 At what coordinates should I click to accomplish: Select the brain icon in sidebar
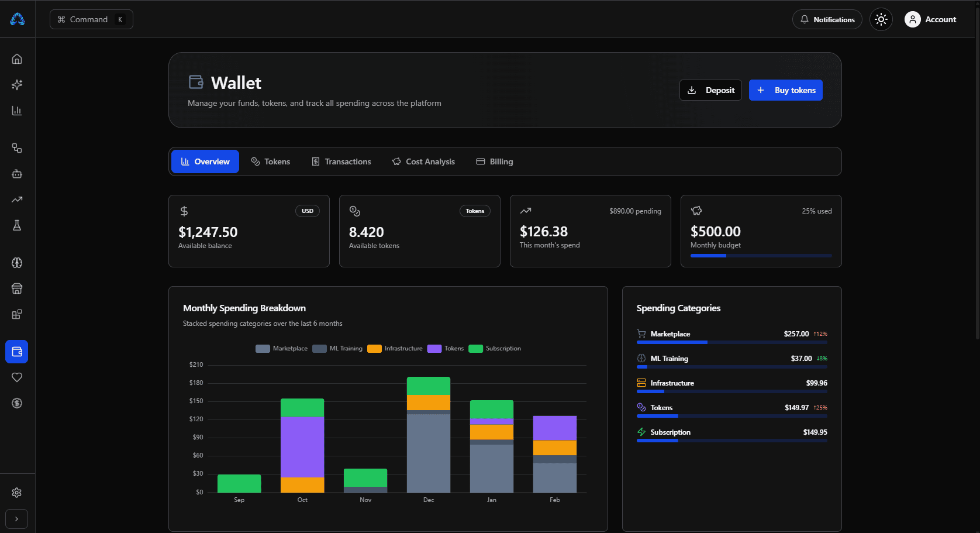(17, 263)
